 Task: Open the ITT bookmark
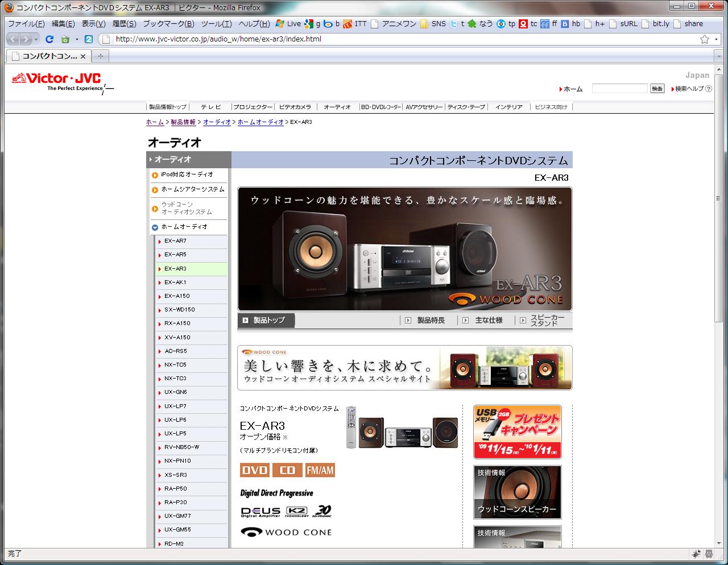[355, 24]
